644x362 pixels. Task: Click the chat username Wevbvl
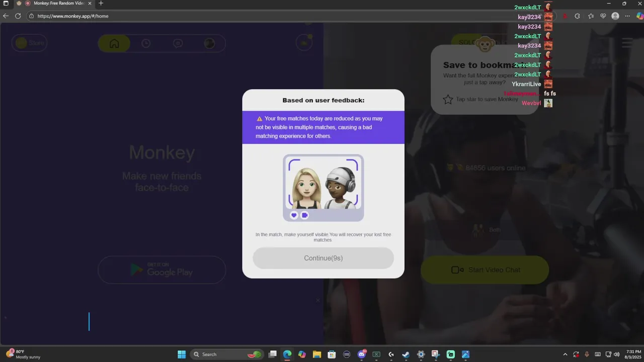coord(531,103)
